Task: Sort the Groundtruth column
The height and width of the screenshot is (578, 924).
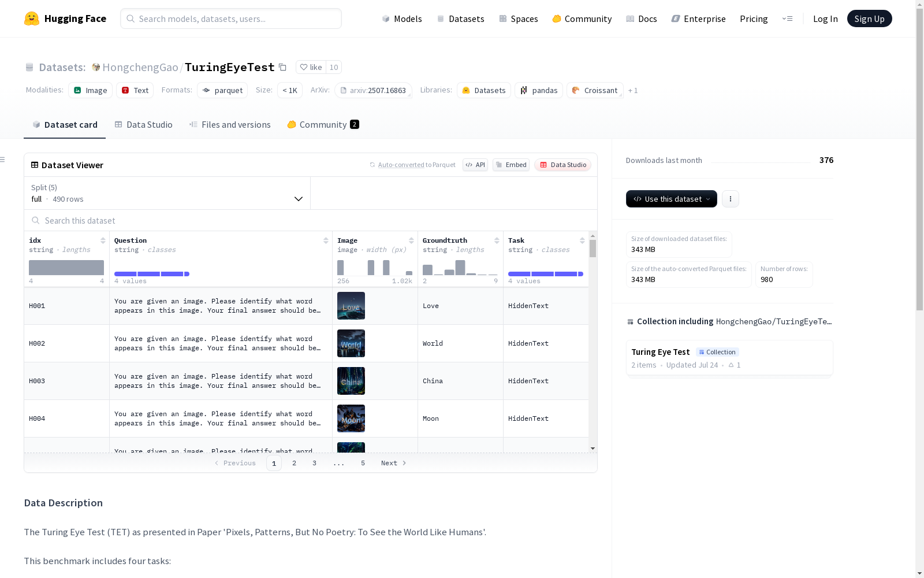Action: (x=497, y=240)
